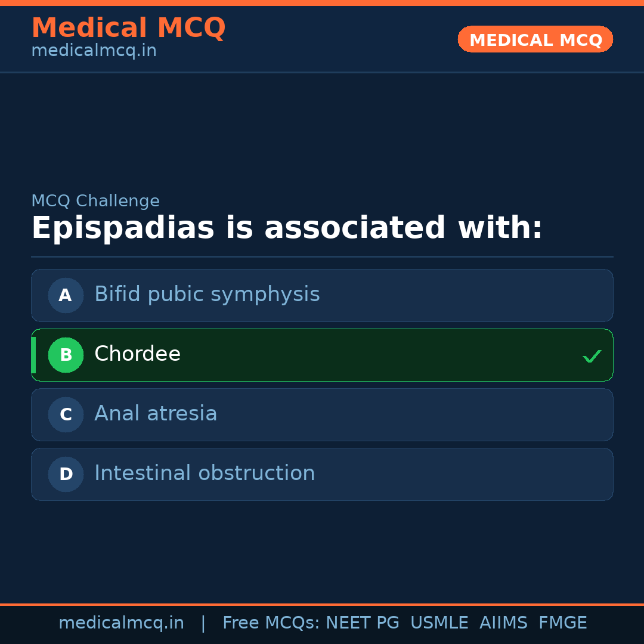Open the medicalmcq.in link under the header title
644x644 pixels.
coord(94,51)
